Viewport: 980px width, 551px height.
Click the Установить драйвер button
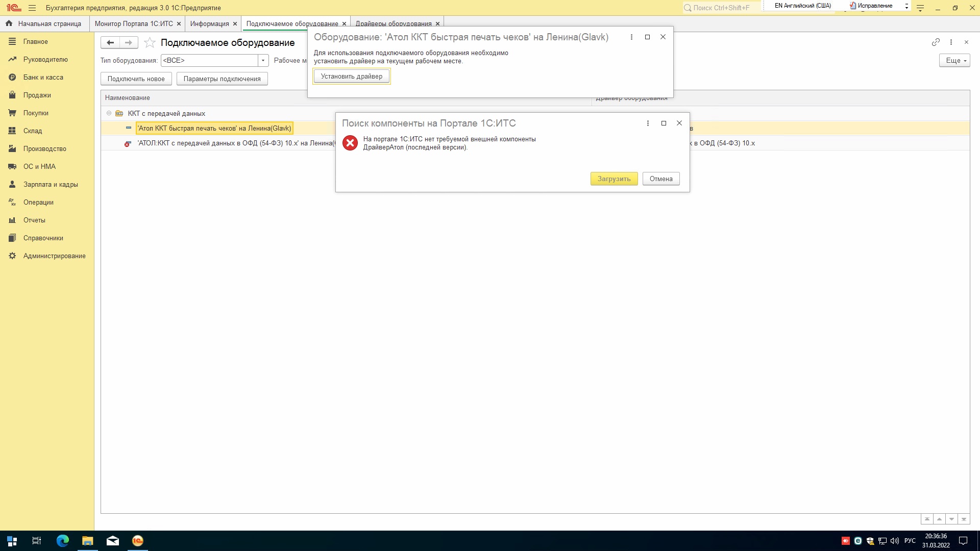[x=351, y=76]
